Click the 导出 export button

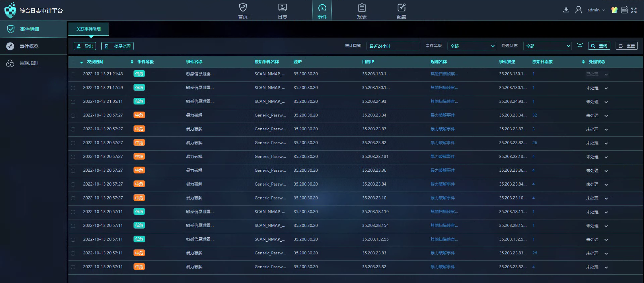point(85,46)
